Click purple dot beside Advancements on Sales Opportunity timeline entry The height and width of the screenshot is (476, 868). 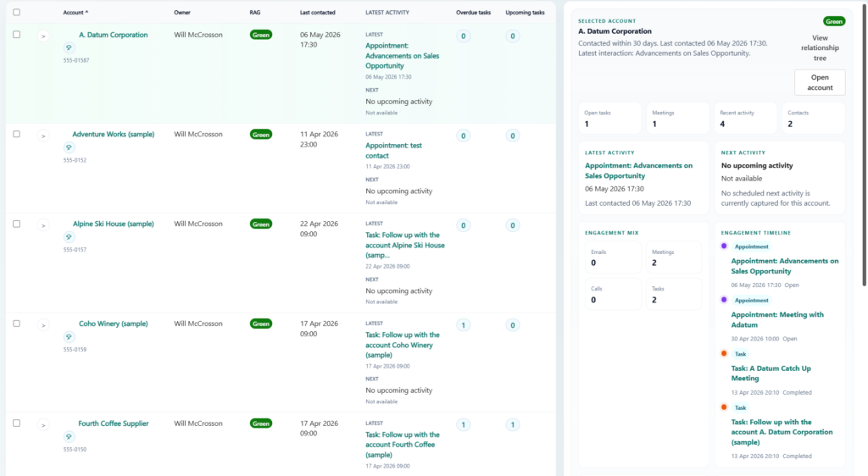point(724,246)
